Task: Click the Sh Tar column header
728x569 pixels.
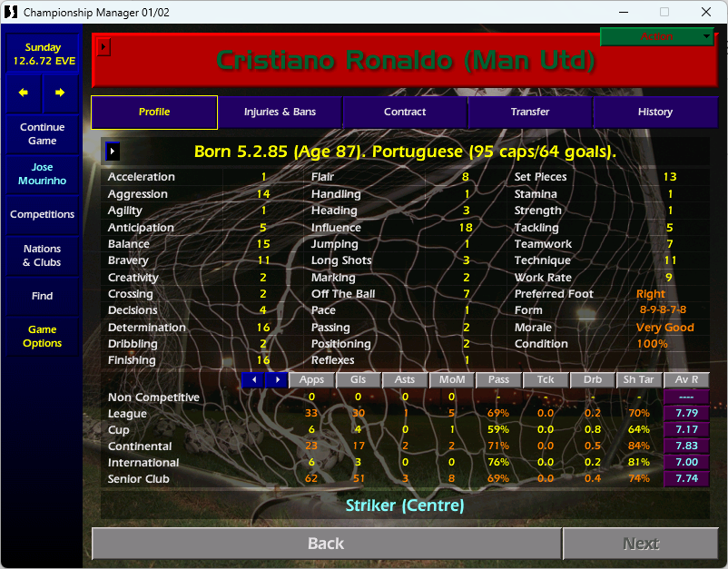Action: (x=639, y=379)
